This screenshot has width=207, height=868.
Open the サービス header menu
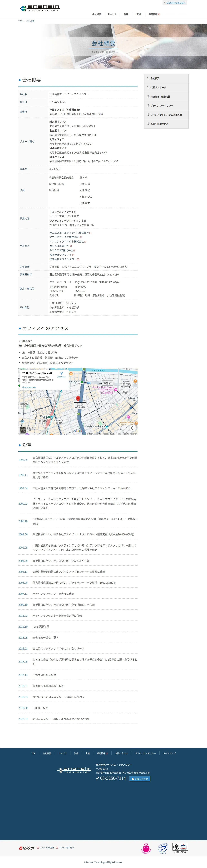coord(112,14)
